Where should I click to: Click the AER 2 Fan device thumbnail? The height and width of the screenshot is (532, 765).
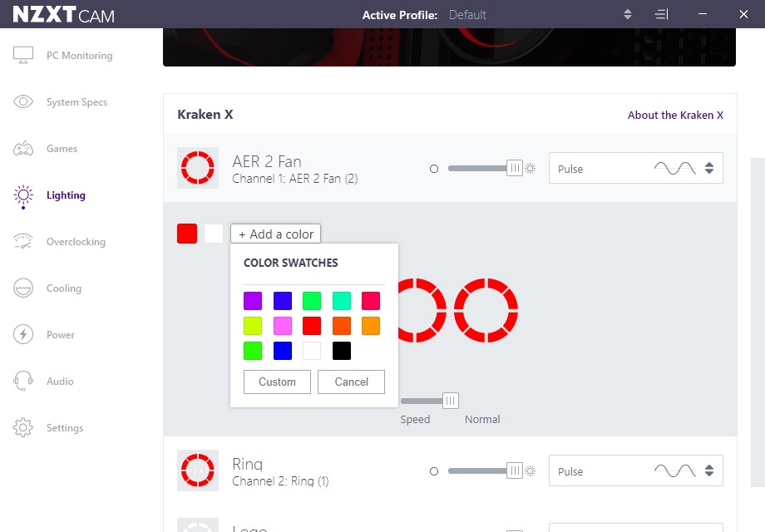coord(198,168)
